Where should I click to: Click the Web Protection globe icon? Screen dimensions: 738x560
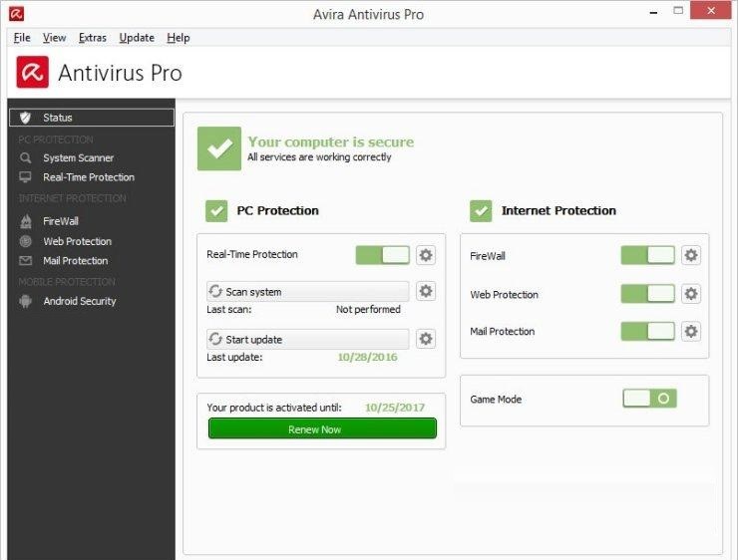point(25,241)
